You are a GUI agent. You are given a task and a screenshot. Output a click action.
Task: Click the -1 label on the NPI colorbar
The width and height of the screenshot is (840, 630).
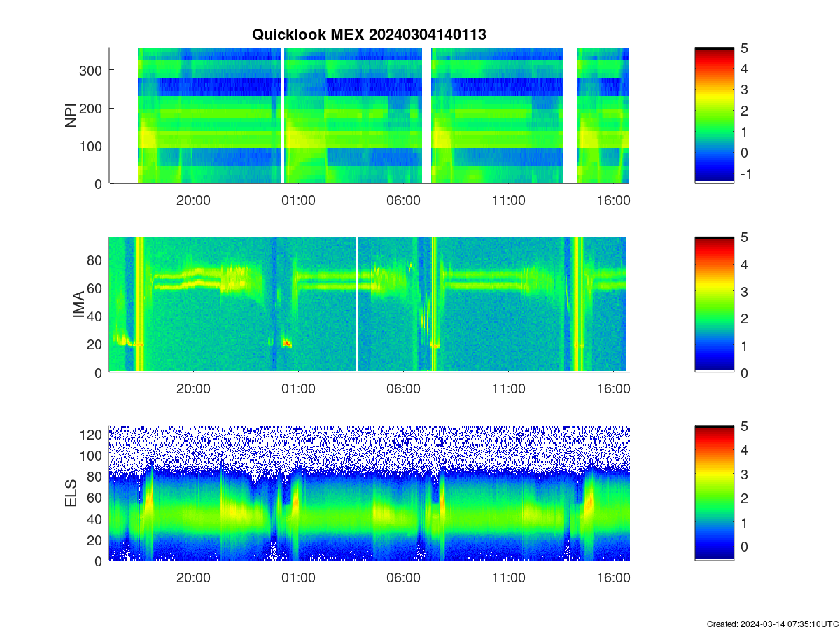click(x=746, y=174)
